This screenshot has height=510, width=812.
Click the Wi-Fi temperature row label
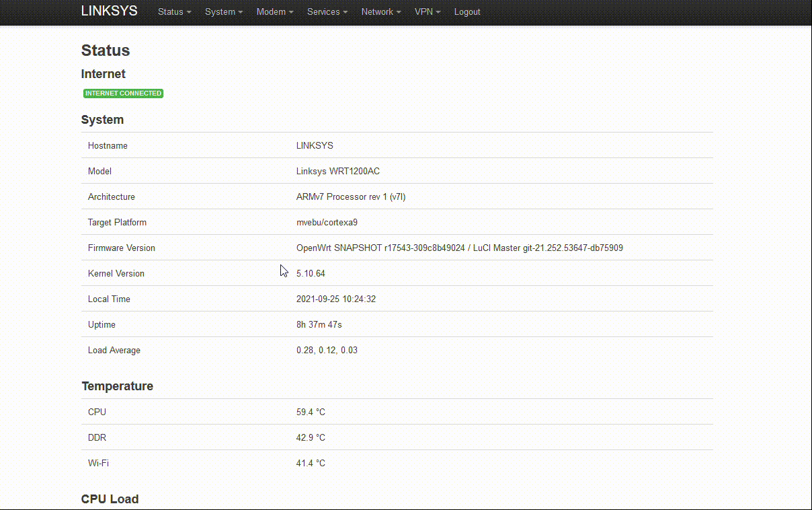(98, 463)
